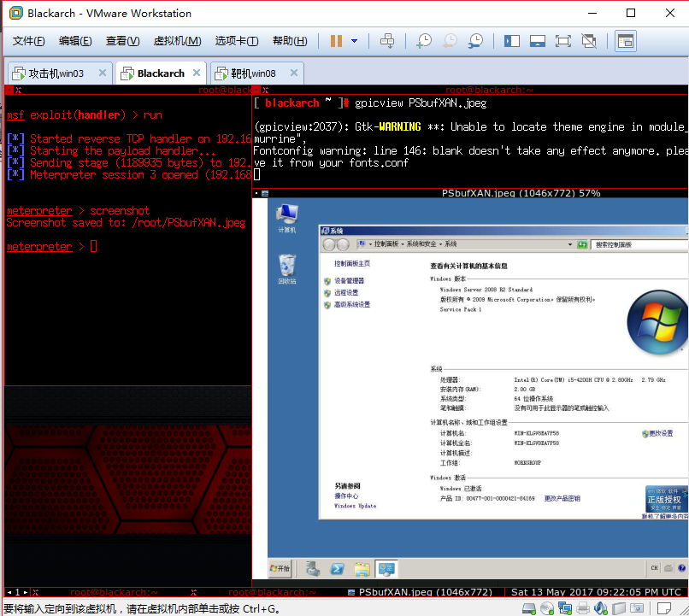
Task: Click the 控制面板主页 link
Action: [x=352, y=263]
